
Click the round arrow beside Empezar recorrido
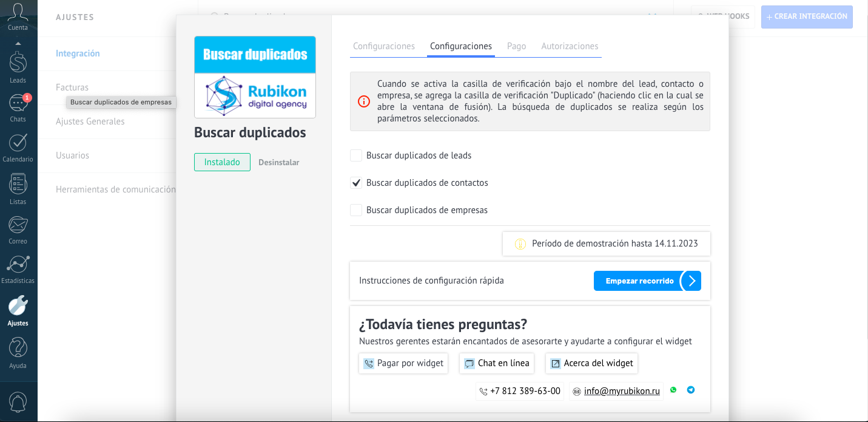click(691, 281)
